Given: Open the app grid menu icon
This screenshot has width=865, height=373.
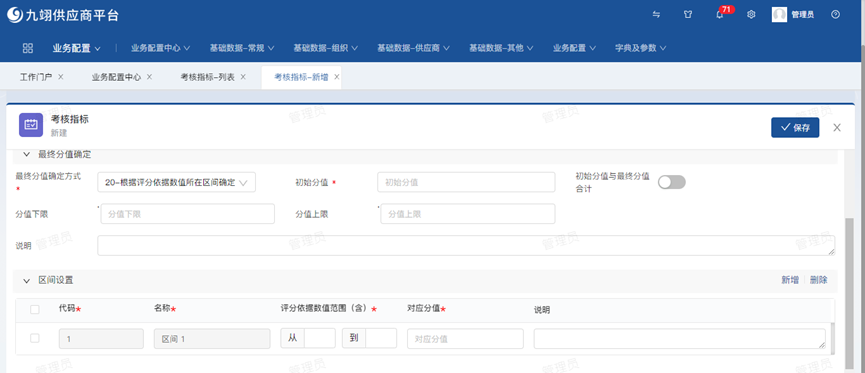Looking at the screenshot, I should [x=28, y=48].
